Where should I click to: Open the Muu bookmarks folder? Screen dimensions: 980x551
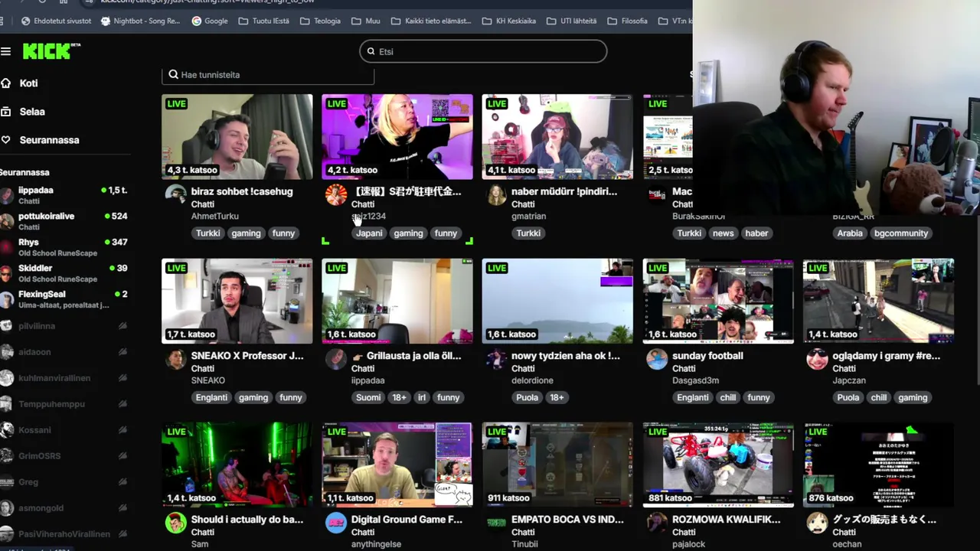click(365, 21)
